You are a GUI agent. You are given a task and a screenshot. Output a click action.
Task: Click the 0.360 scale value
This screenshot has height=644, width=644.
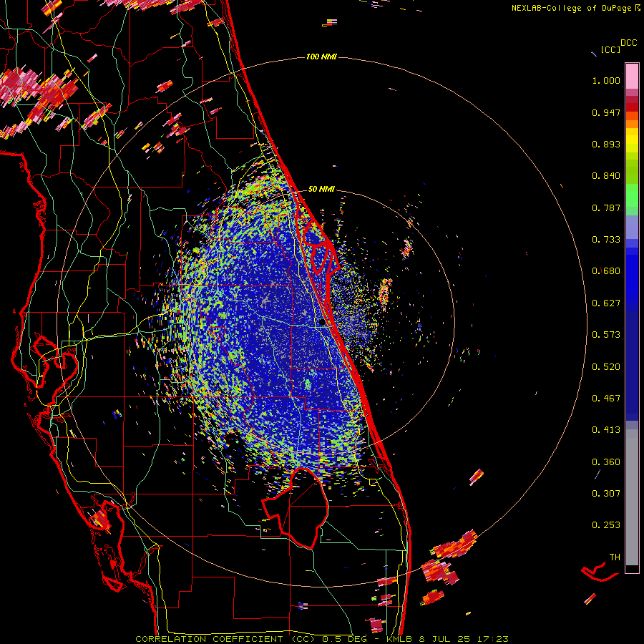(606, 462)
